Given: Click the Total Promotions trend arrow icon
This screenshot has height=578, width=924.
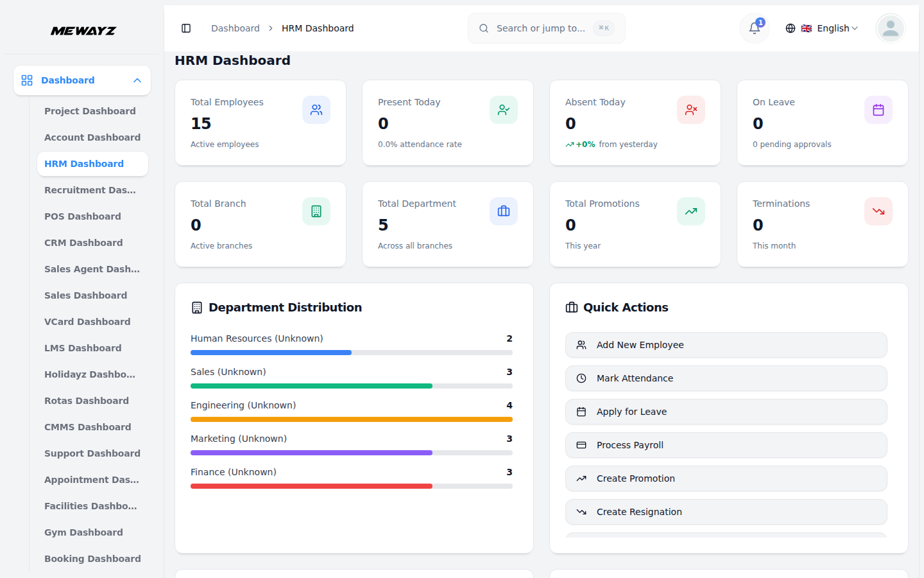Looking at the screenshot, I should click(x=691, y=211).
